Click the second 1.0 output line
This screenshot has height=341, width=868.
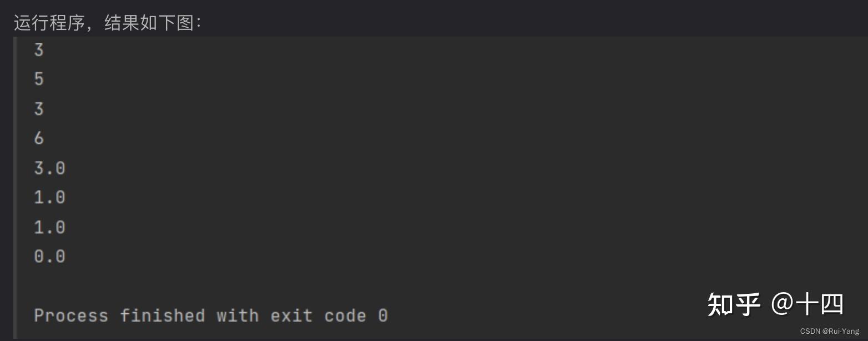point(49,227)
